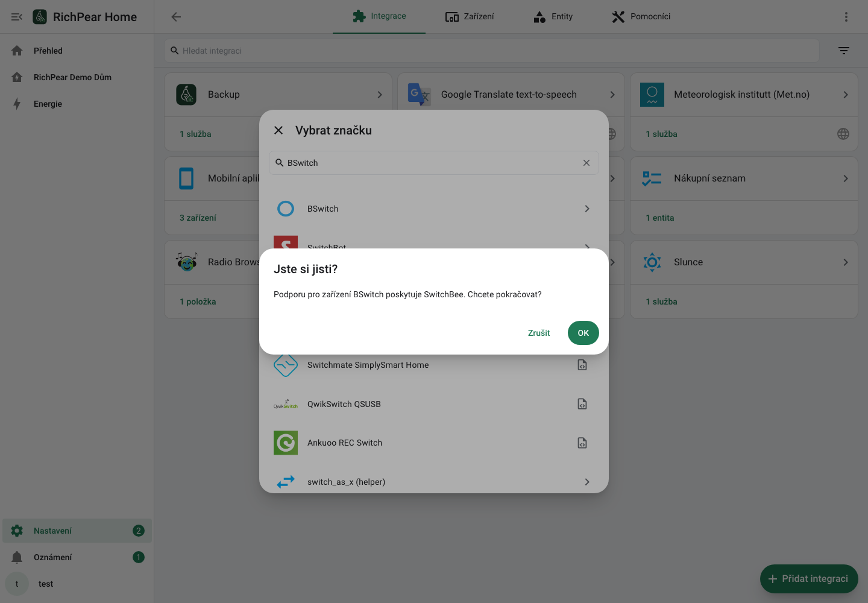Click the Nákupní seznam title

coord(709,178)
